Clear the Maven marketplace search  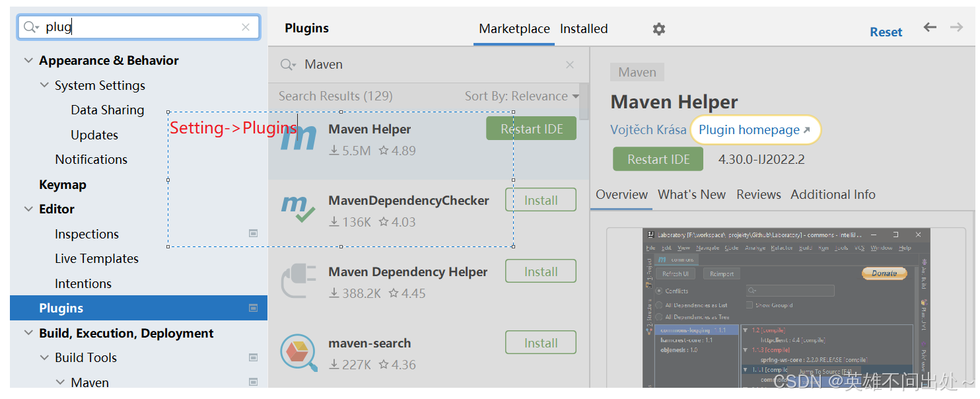(x=570, y=65)
